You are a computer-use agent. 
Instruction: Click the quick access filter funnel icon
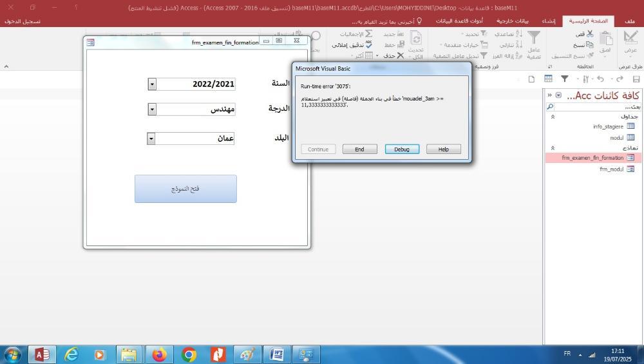click(x=565, y=79)
